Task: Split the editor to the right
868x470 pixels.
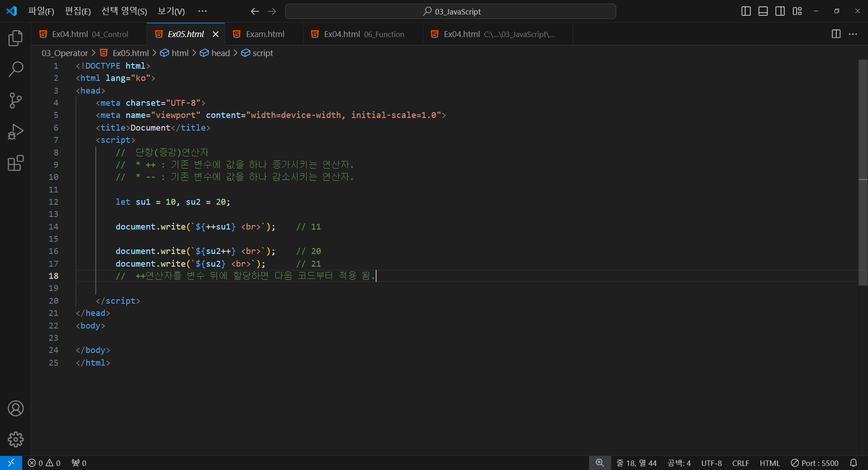Action: click(836, 34)
